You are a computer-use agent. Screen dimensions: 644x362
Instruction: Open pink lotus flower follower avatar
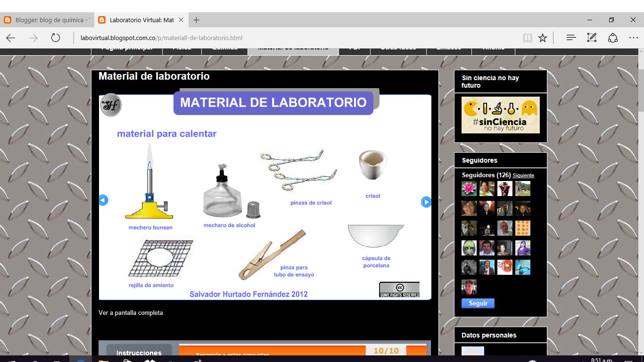click(x=469, y=189)
